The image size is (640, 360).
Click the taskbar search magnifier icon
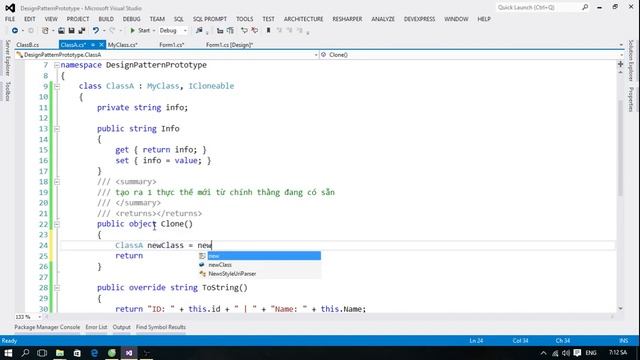pyautogui.click(x=25, y=353)
